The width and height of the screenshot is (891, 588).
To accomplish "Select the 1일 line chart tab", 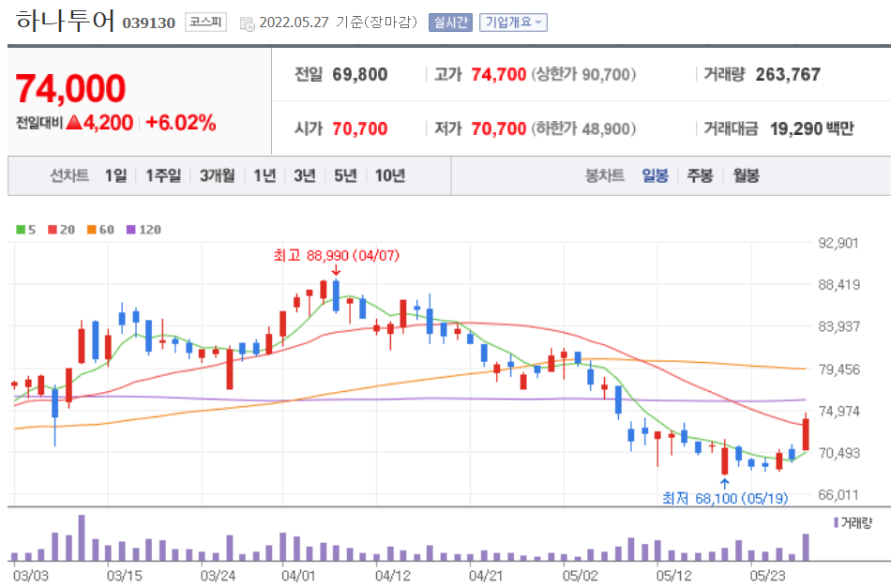I will pos(116,175).
